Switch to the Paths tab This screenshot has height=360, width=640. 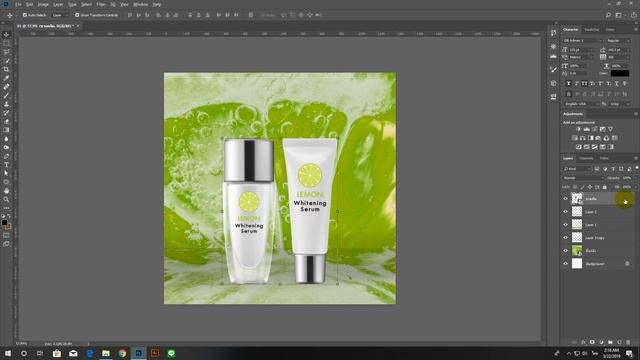(604, 158)
